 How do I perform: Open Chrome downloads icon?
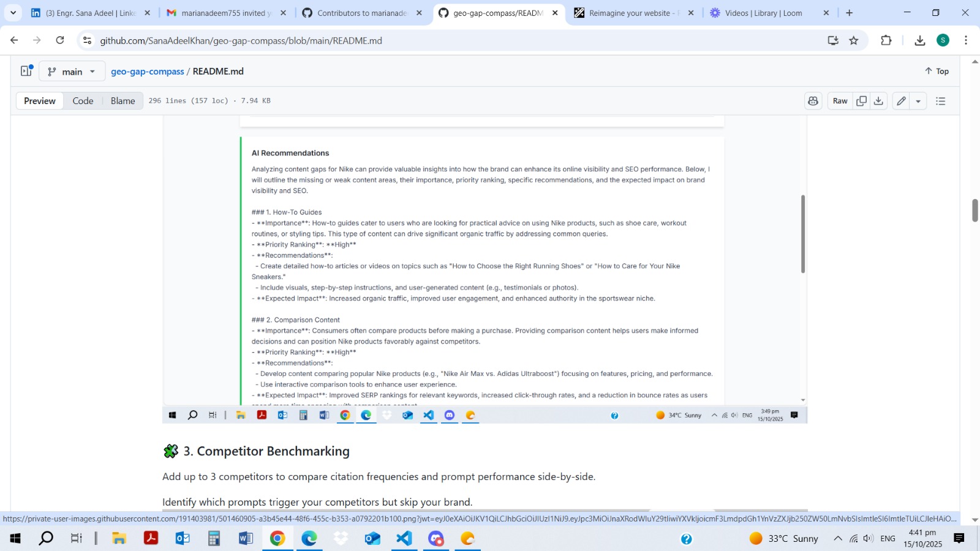tap(919, 40)
